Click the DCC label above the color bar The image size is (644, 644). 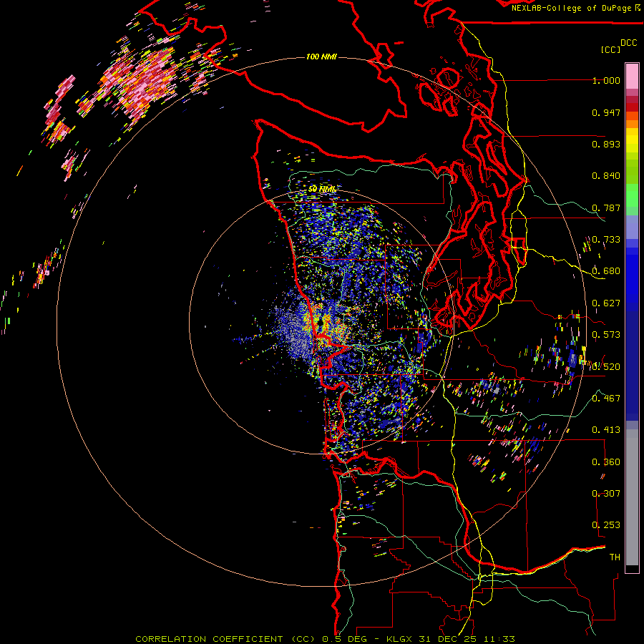[x=628, y=43]
